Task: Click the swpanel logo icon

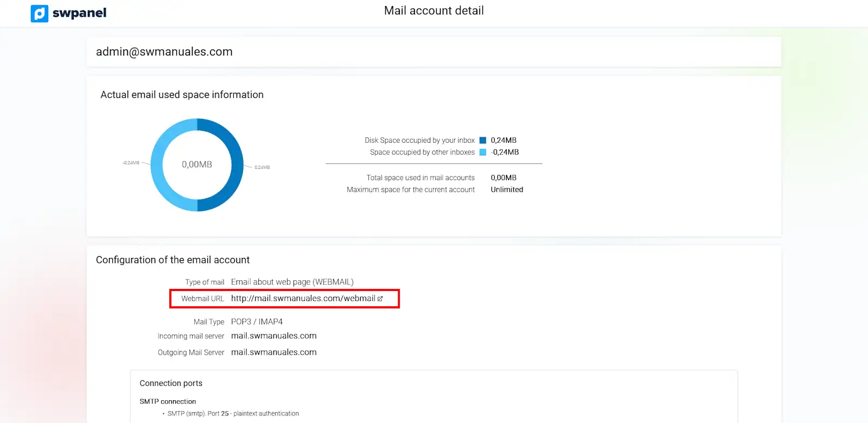Action: point(40,13)
